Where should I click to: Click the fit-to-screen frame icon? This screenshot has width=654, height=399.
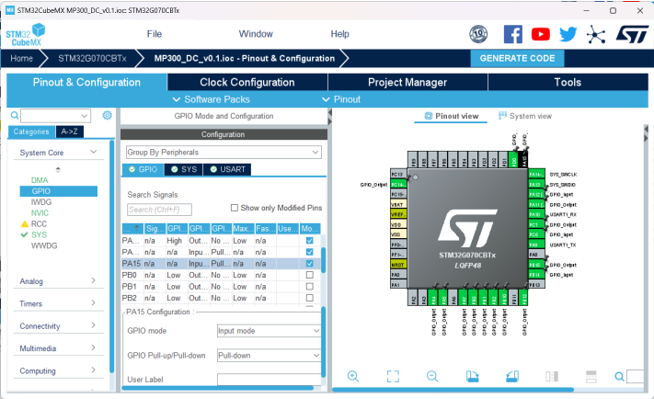(x=392, y=376)
